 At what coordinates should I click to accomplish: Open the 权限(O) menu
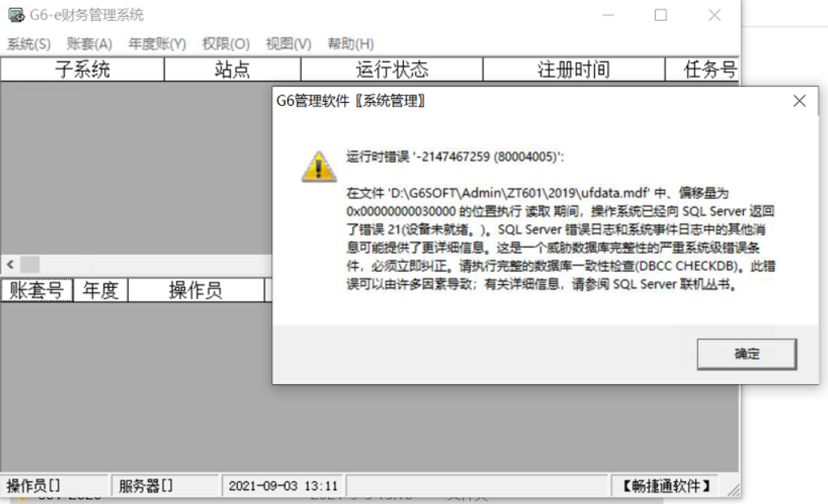pyautogui.click(x=226, y=44)
